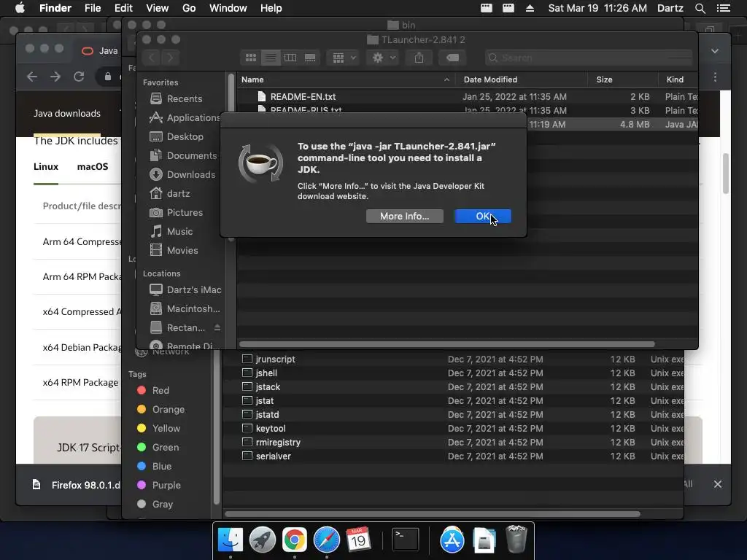Switch to the macOS tab on Java page
This screenshot has width=747, height=560.
point(93,167)
